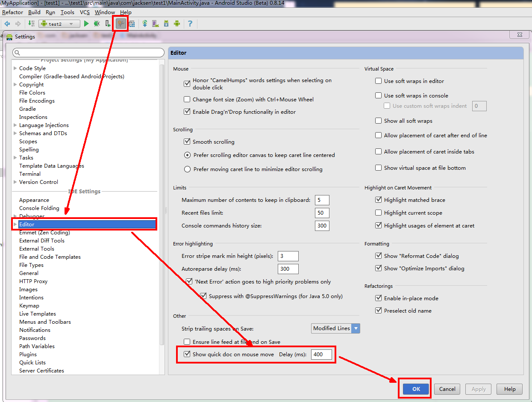Click the Sync Project with Gradle icon
This screenshot has width=532, height=402.
click(x=145, y=24)
